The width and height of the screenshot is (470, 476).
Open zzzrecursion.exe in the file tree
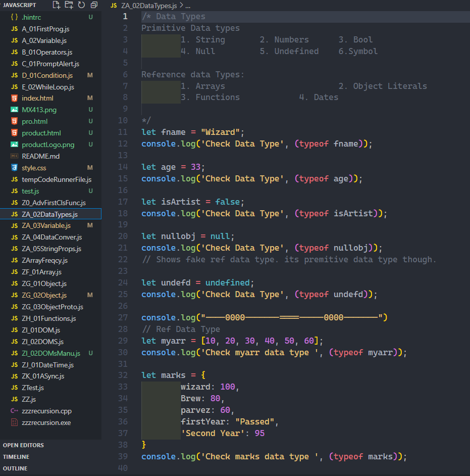coord(46,422)
